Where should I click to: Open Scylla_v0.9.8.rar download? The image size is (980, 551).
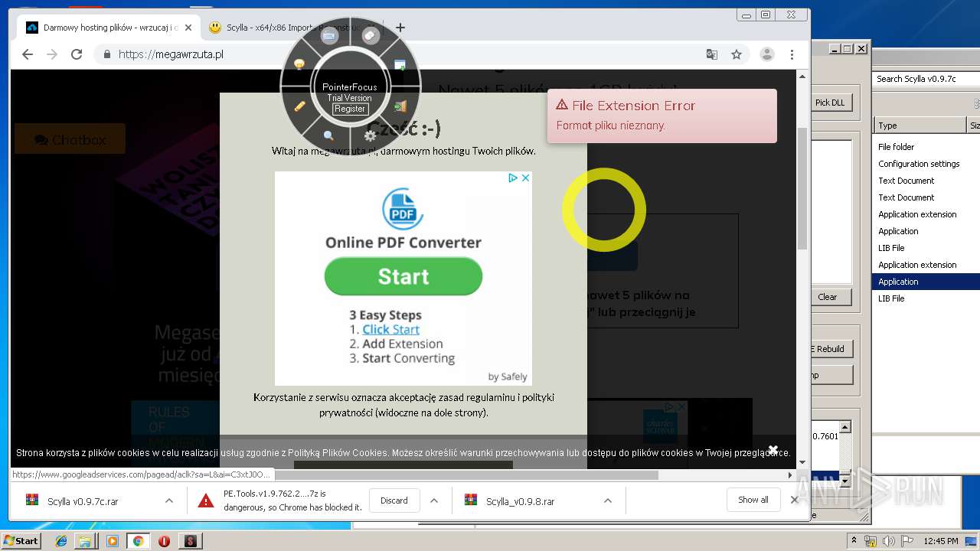pyautogui.click(x=521, y=501)
